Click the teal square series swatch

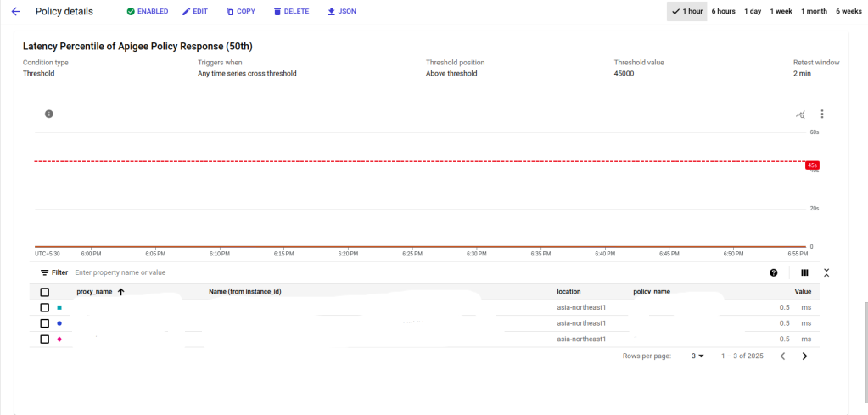coord(59,308)
